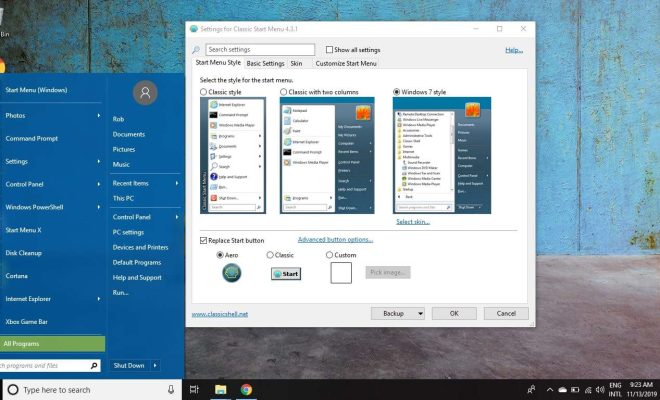Click the empty Custom button image box
660x400 pixels.
341,273
